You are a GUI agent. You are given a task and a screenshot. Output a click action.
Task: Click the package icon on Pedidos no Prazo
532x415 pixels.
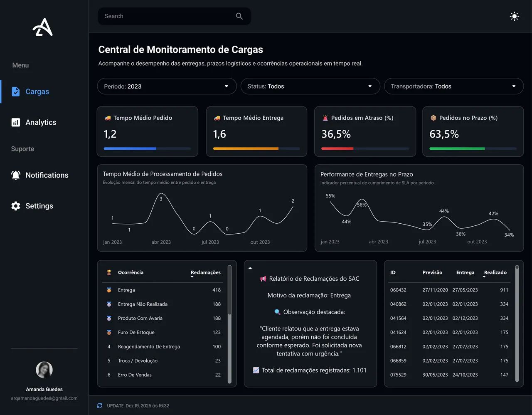[x=433, y=118]
